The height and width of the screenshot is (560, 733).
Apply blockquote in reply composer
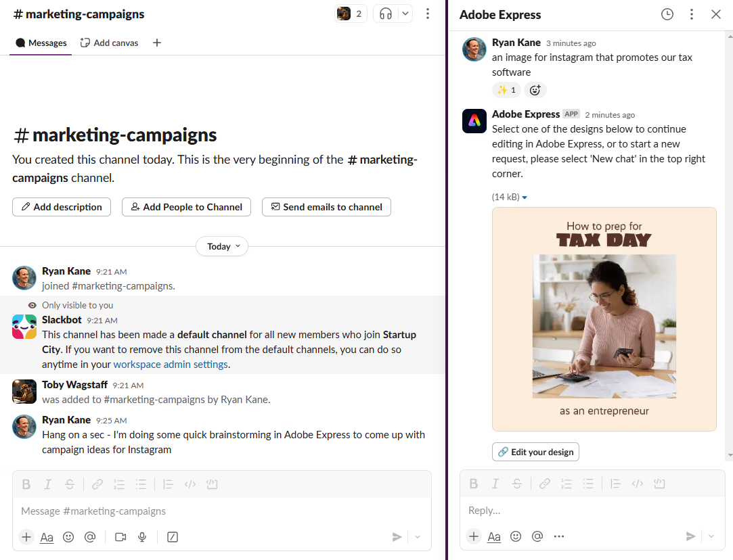coord(616,484)
